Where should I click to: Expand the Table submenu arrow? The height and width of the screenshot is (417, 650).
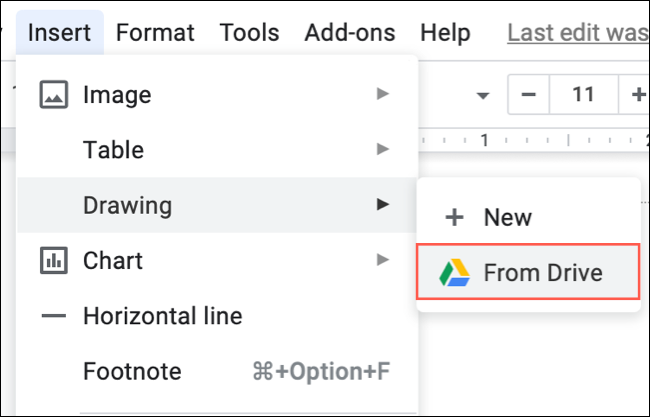point(382,150)
